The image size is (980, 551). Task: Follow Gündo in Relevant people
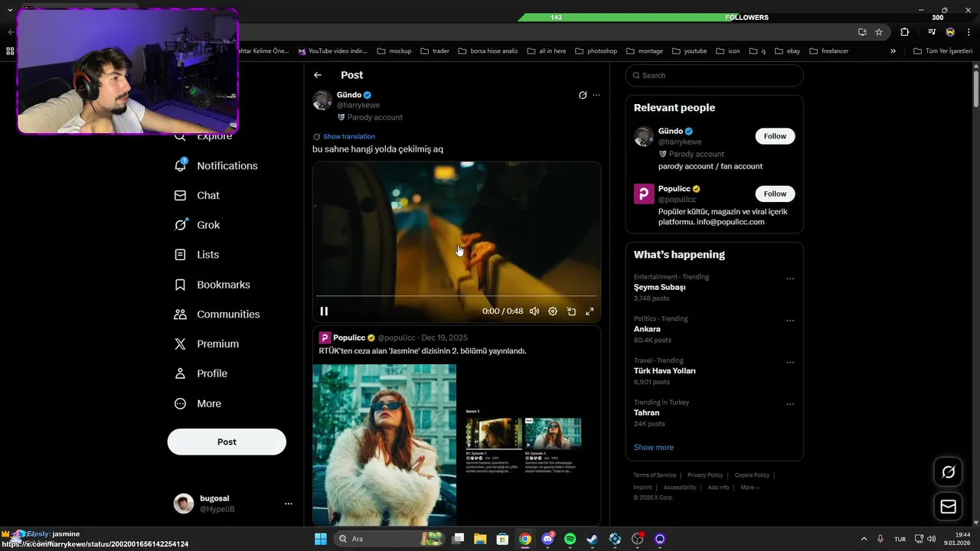(x=775, y=136)
